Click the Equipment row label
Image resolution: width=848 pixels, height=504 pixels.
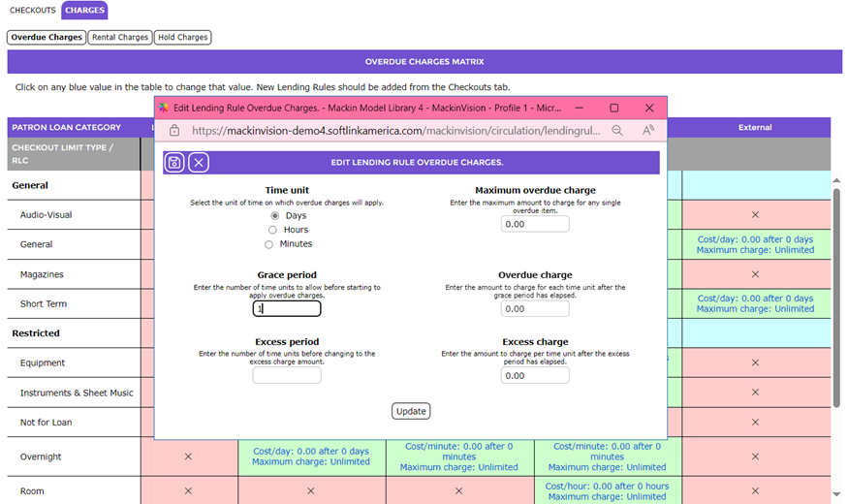point(43,362)
